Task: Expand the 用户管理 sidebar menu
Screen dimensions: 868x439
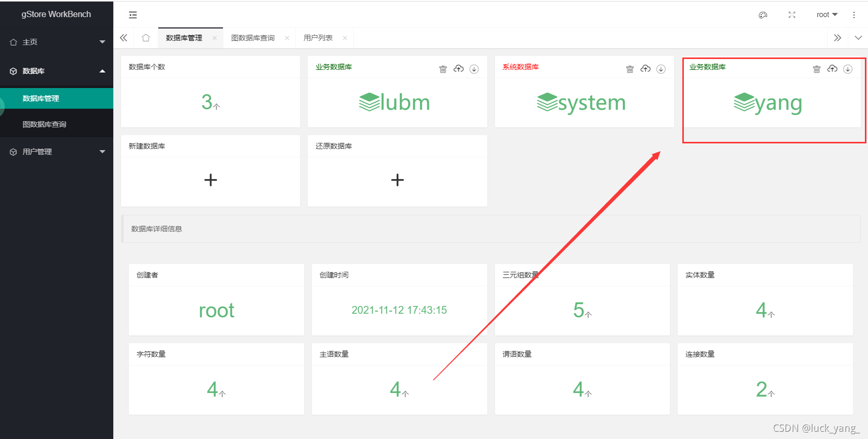Action: click(57, 152)
